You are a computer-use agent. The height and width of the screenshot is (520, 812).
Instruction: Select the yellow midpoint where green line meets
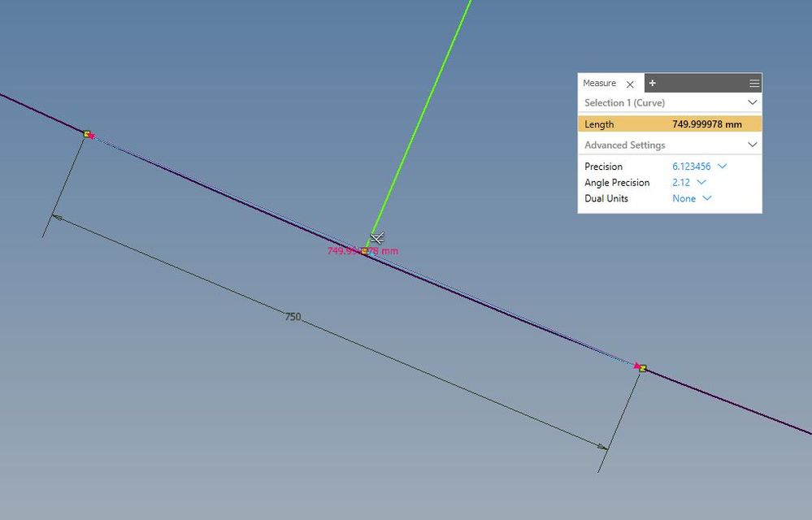pyautogui.click(x=364, y=251)
